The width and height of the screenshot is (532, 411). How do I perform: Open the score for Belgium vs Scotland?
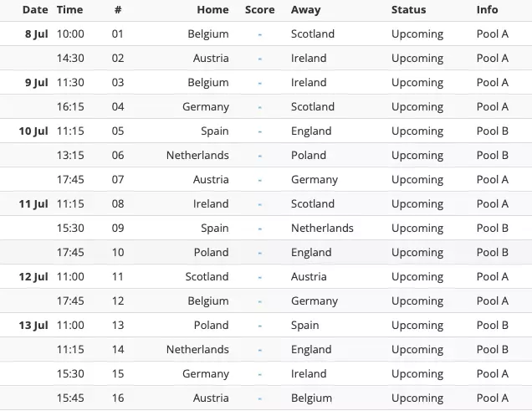tap(260, 34)
